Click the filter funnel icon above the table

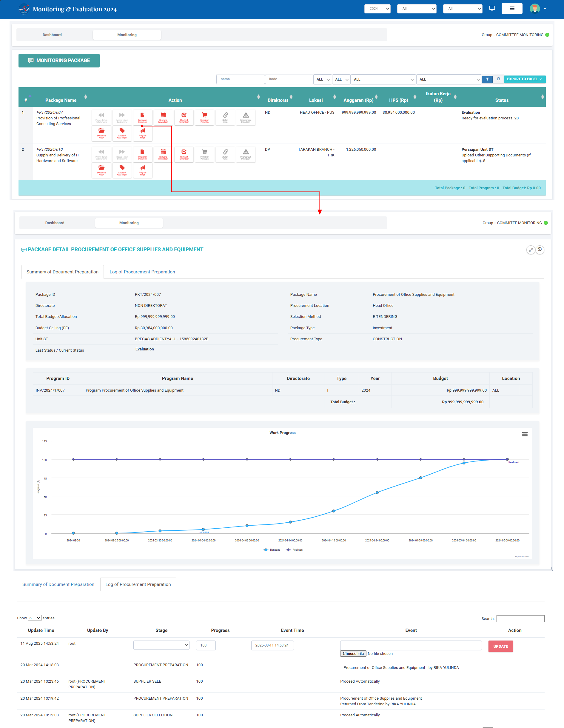pyautogui.click(x=487, y=79)
